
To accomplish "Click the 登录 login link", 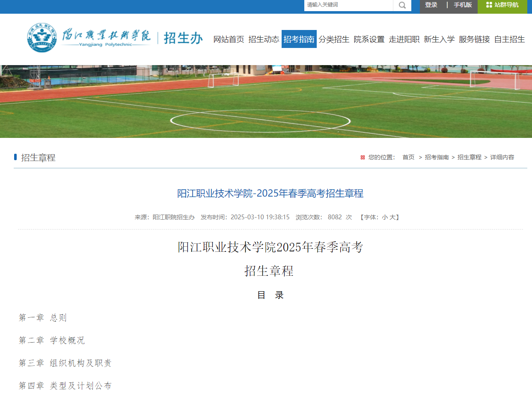I will pos(431,5).
